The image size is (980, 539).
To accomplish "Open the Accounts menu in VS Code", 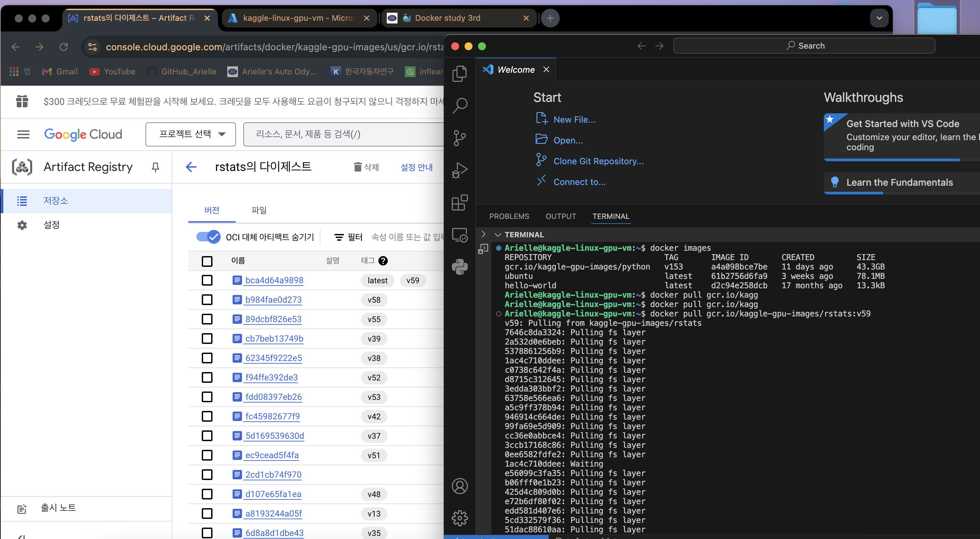I will pos(460,486).
